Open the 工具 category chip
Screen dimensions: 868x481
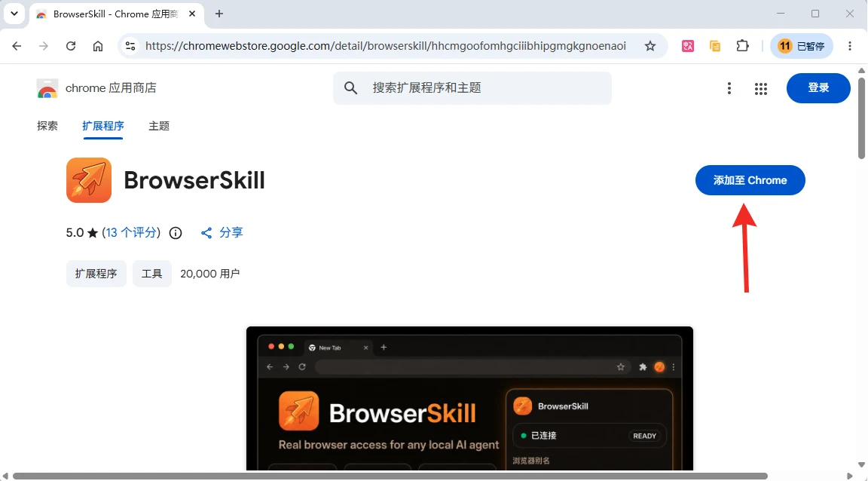click(x=152, y=274)
